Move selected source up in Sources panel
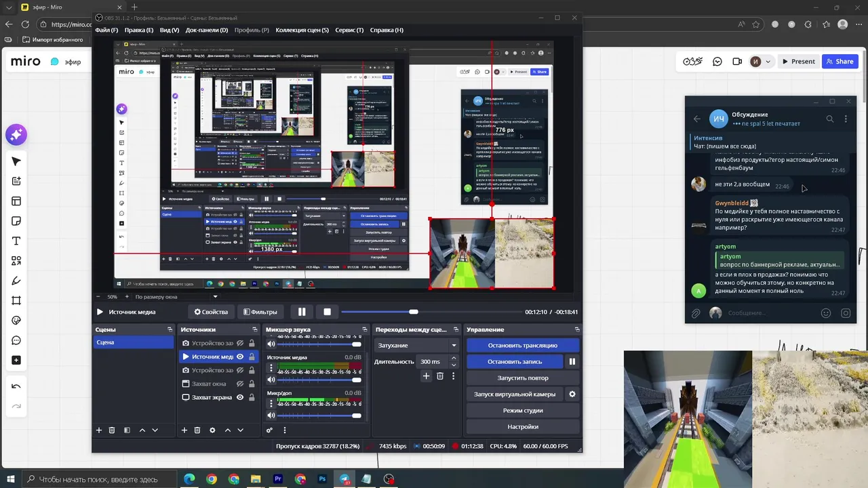Image resolution: width=868 pixels, height=488 pixels. tap(228, 430)
